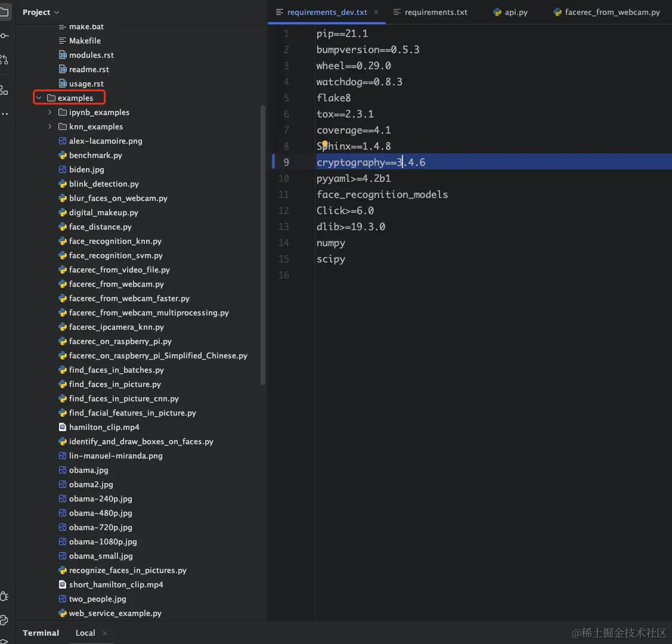Collapse the examples folder

[x=39, y=98]
